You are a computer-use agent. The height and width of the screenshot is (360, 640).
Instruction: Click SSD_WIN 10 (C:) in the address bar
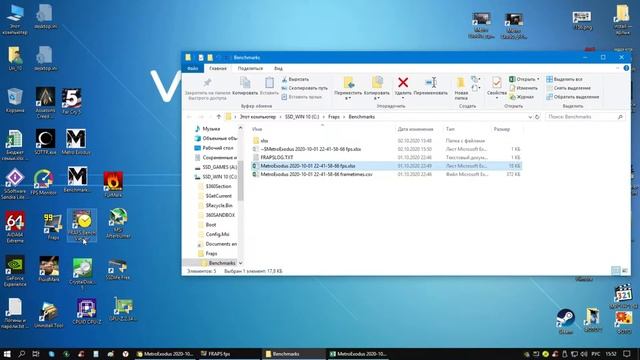coord(302,117)
